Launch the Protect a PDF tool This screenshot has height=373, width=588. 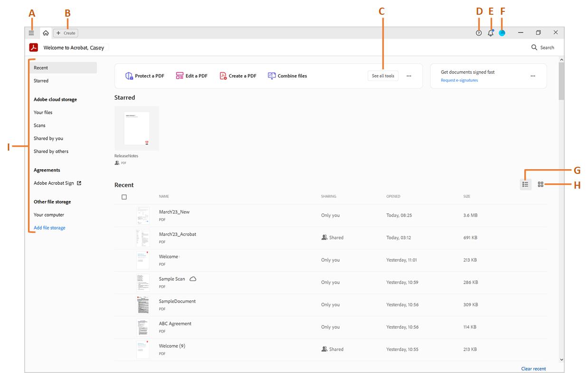[144, 76]
